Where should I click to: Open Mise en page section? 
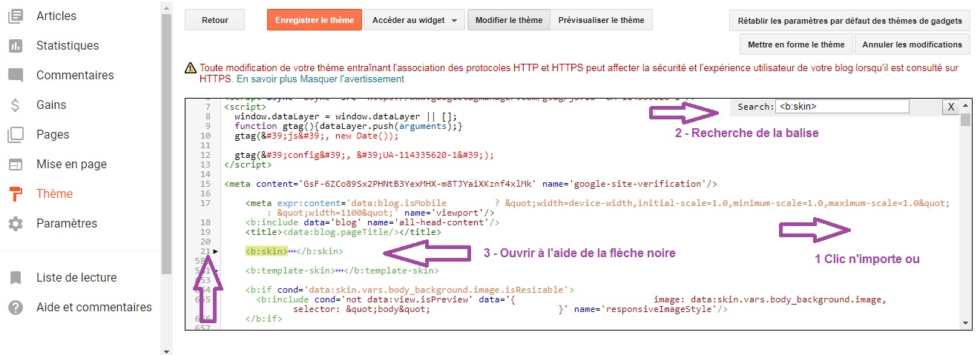(71, 164)
